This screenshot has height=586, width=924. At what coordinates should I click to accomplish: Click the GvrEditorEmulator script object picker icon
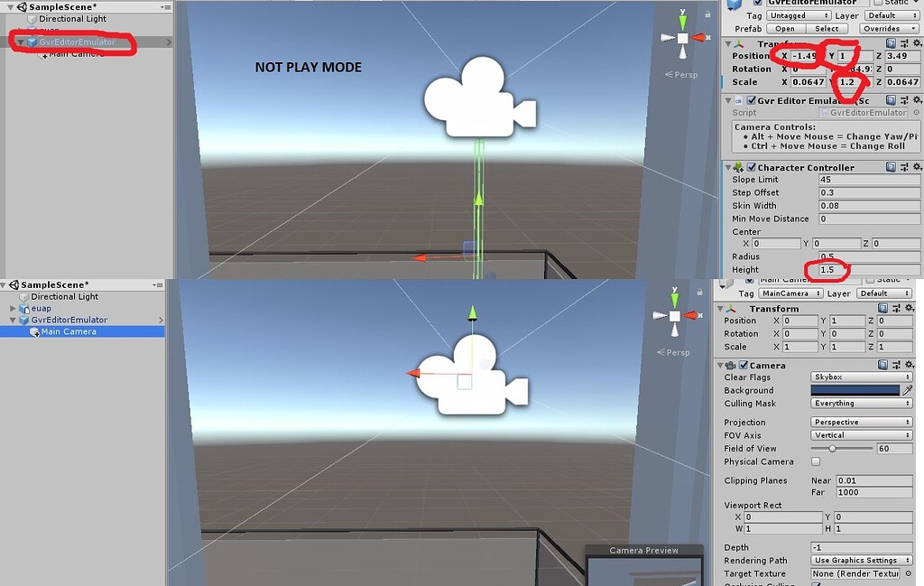918,112
